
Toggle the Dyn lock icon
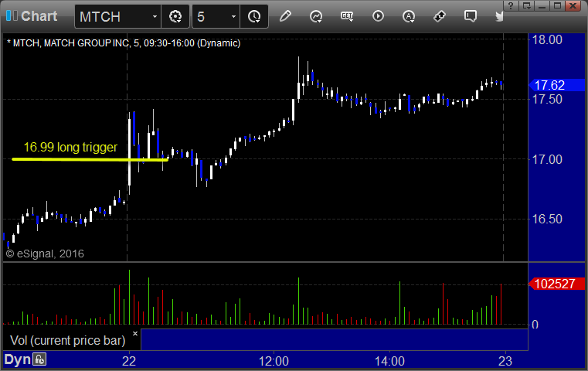[x=39, y=359]
